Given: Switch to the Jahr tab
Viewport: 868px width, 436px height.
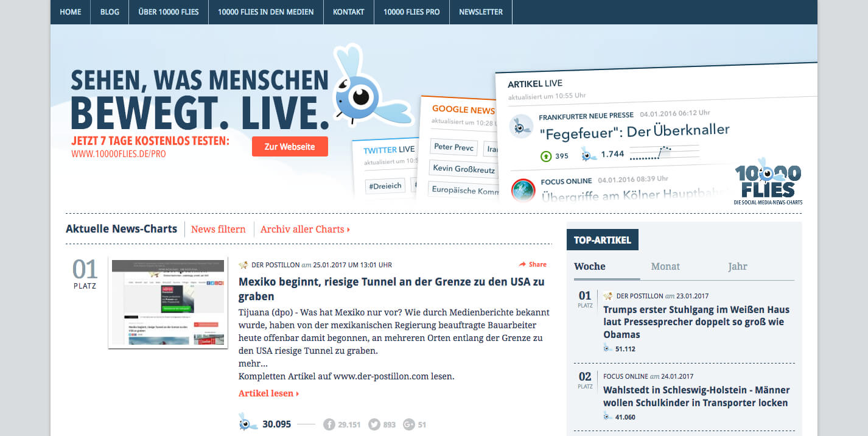Looking at the screenshot, I should pos(737,266).
